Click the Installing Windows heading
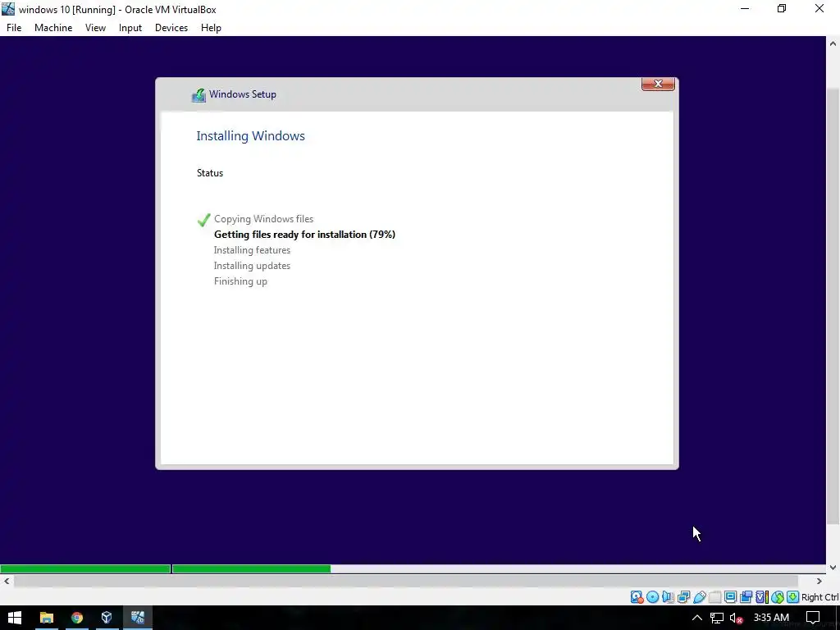 pyautogui.click(x=251, y=136)
